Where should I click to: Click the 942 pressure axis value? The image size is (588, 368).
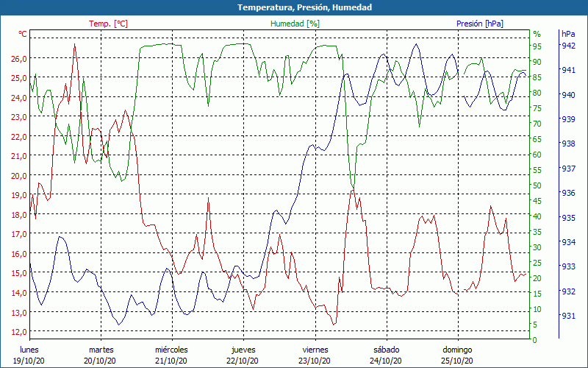(568, 46)
